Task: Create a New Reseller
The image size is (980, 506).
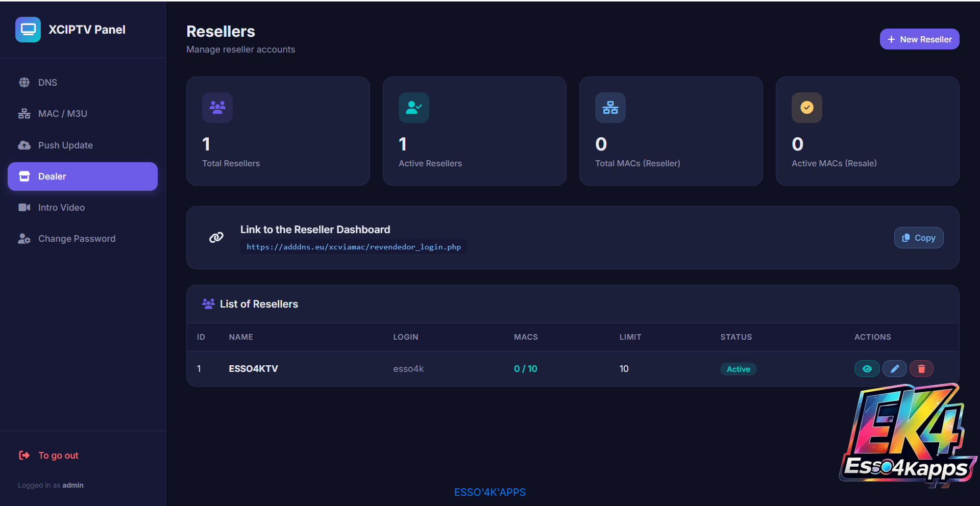Action: point(919,39)
